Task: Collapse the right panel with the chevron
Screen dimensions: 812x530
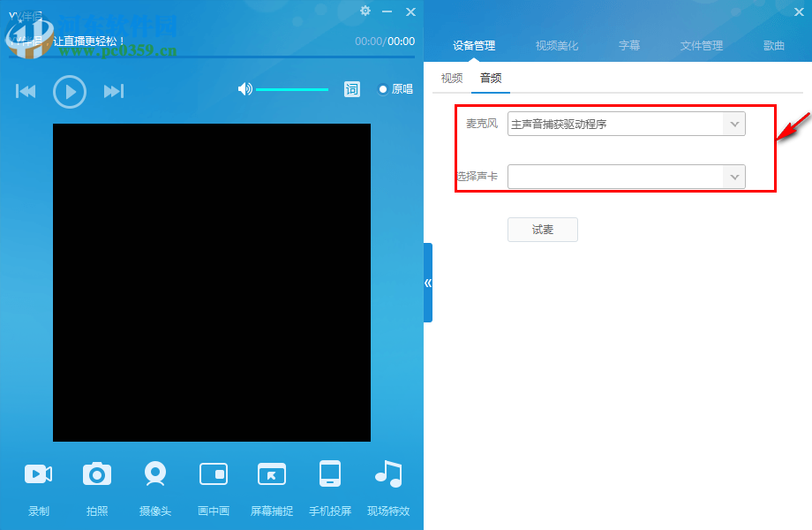Action: click(427, 284)
